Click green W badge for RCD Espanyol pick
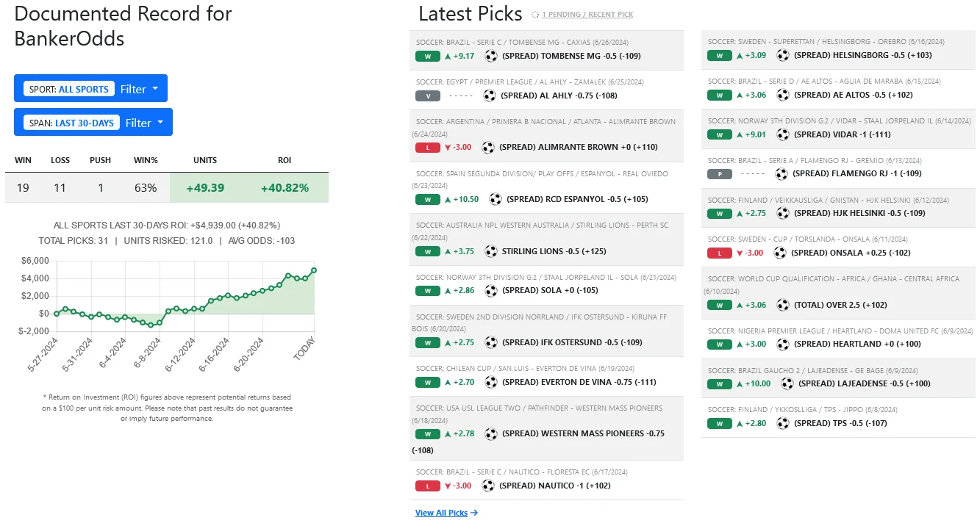This screenshot has width=980, height=523. tap(427, 200)
